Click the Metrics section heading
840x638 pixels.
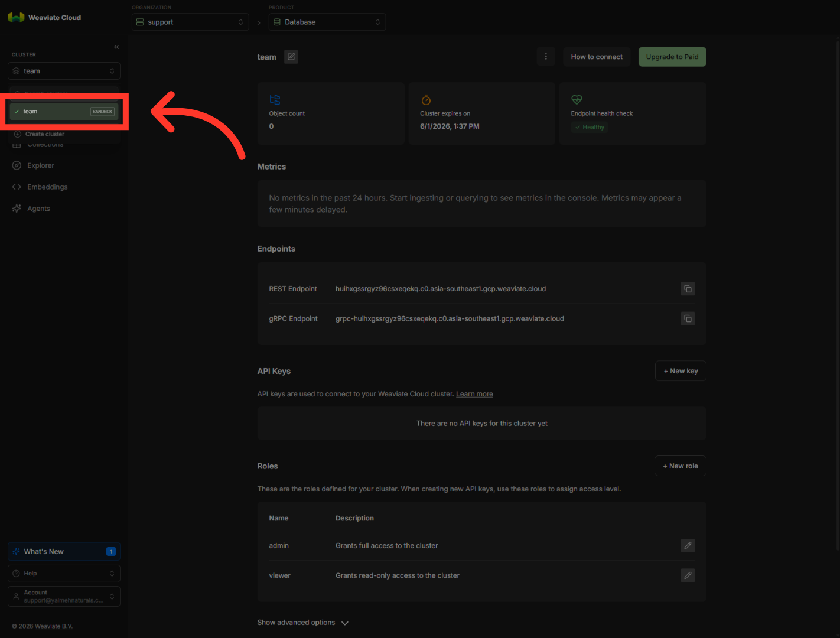pyautogui.click(x=272, y=167)
